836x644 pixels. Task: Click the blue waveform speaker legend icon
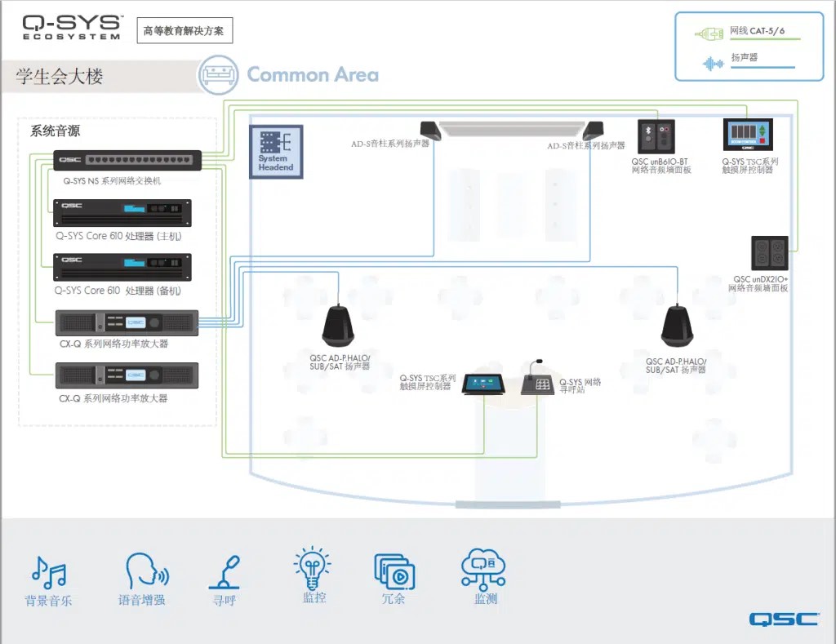pyautogui.click(x=714, y=64)
